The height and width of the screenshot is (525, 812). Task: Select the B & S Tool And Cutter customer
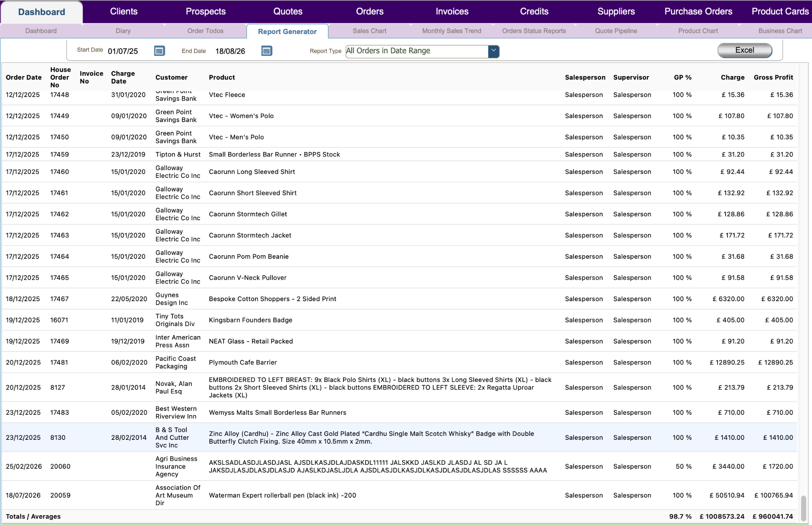click(x=172, y=437)
